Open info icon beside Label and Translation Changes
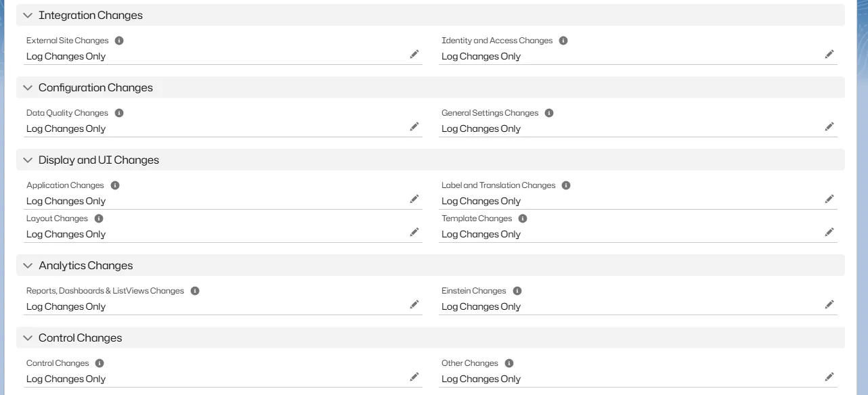 tap(566, 185)
